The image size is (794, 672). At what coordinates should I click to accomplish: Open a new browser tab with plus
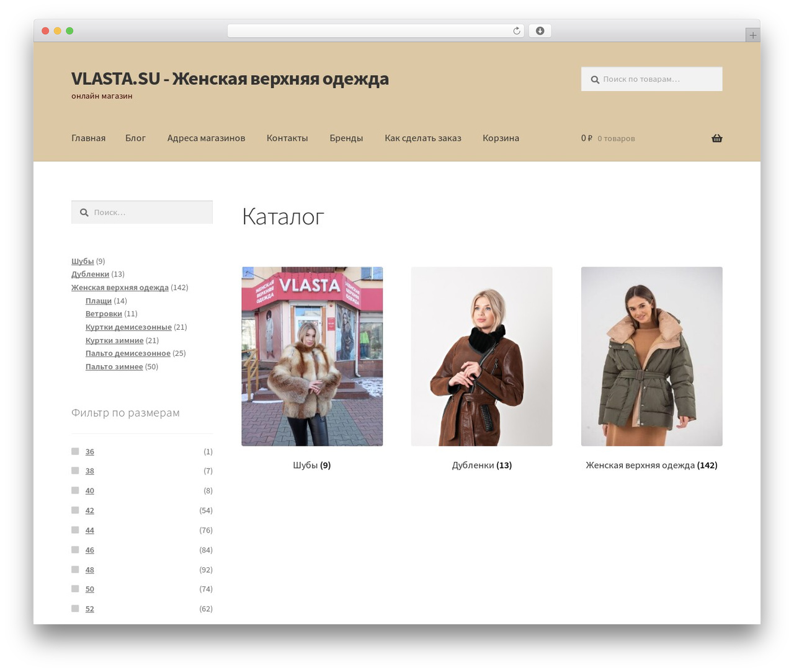[752, 35]
